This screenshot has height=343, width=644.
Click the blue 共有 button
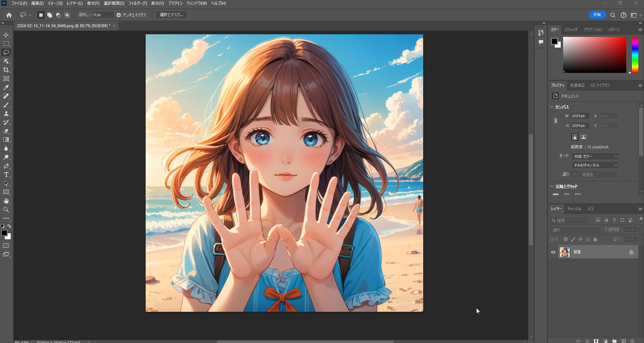click(x=597, y=15)
